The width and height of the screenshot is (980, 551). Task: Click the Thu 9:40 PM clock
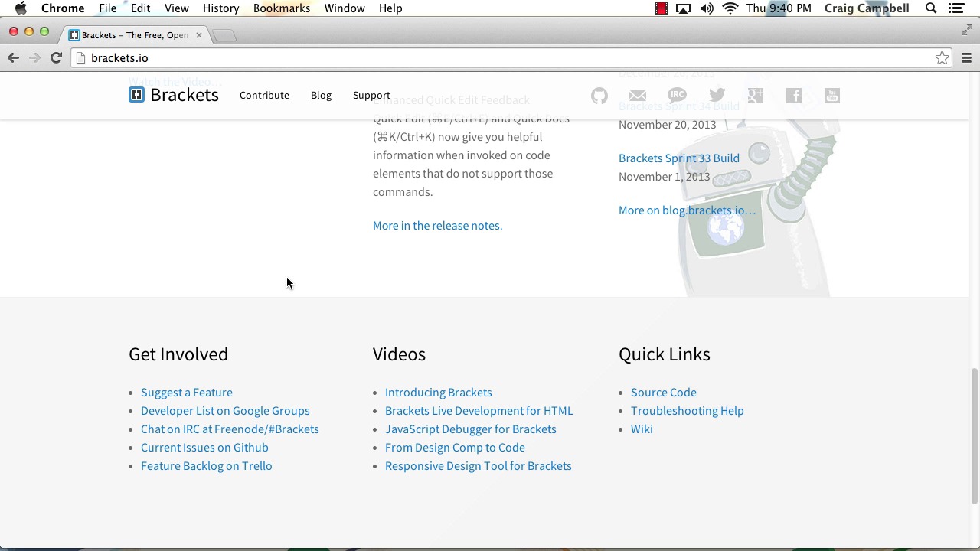click(779, 8)
